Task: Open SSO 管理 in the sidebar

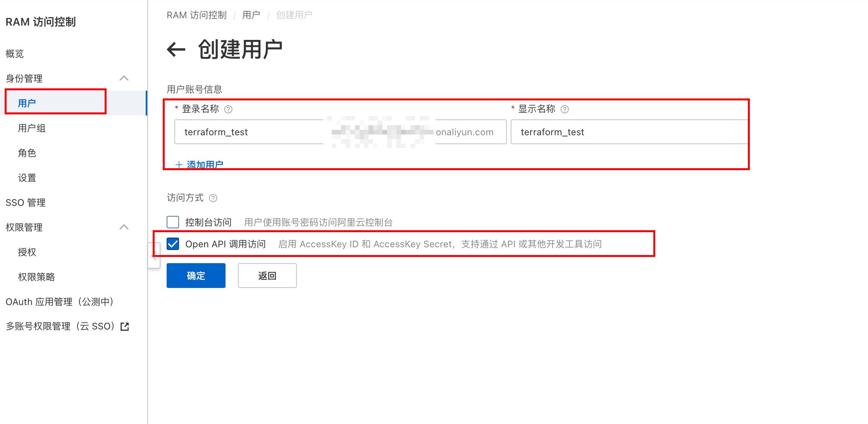Action: pyautogui.click(x=26, y=202)
